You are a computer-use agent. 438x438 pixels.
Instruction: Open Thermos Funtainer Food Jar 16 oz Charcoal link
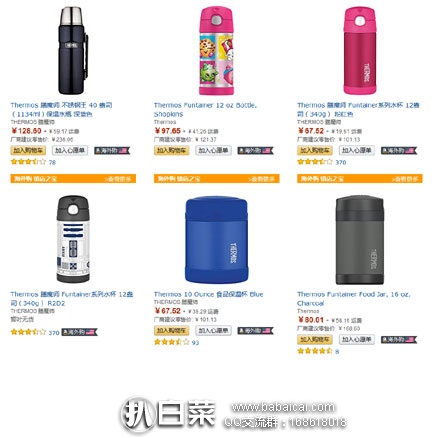[354, 299]
